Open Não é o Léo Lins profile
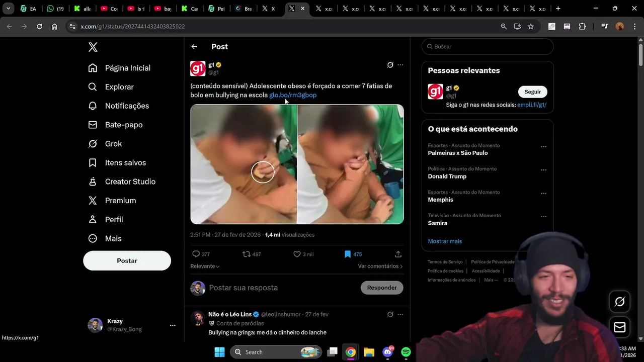Viewport: 644px width, 362px height. [230, 314]
